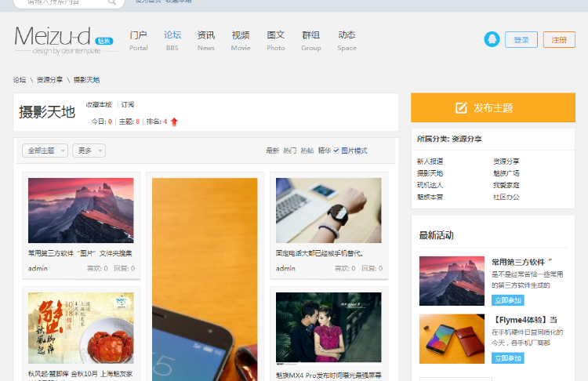Image resolution: width=588 pixels, height=381 pixels.
Task: Open the 新人报道 category link
Action: (x=430, y=161)
